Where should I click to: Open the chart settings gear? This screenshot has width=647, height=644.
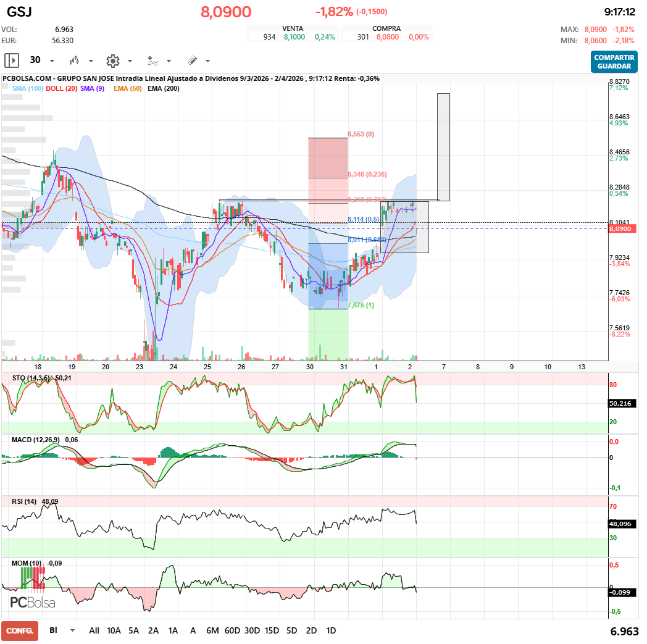[112, 61]
